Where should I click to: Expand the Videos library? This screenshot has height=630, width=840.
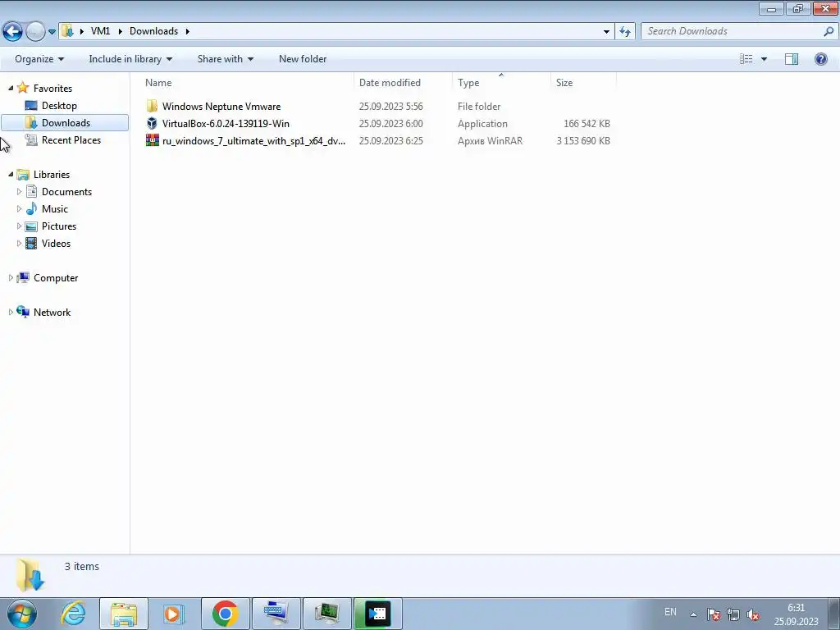tap(20, 243)
